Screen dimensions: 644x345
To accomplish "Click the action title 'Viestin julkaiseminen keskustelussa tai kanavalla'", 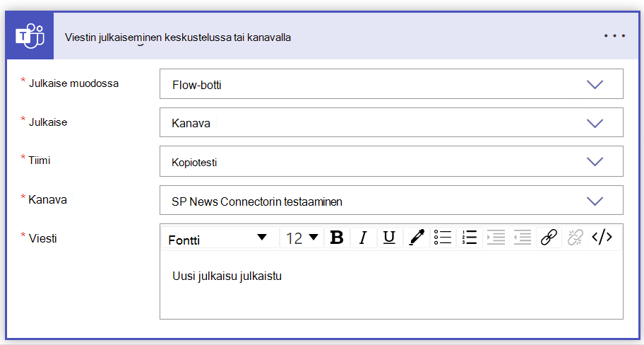I will [x=178, y=37].
